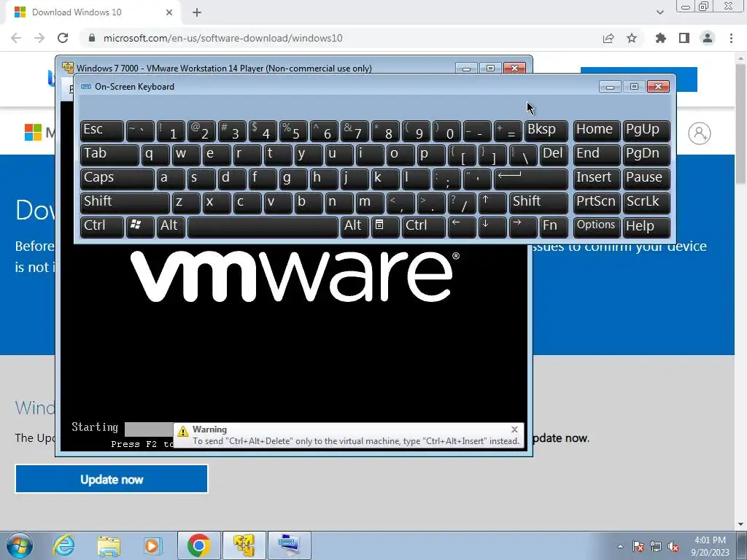Screen dimensions: 747x560
Task: Share this page icon in address bar
Action: pyautogui.click(x=608, y=38)
